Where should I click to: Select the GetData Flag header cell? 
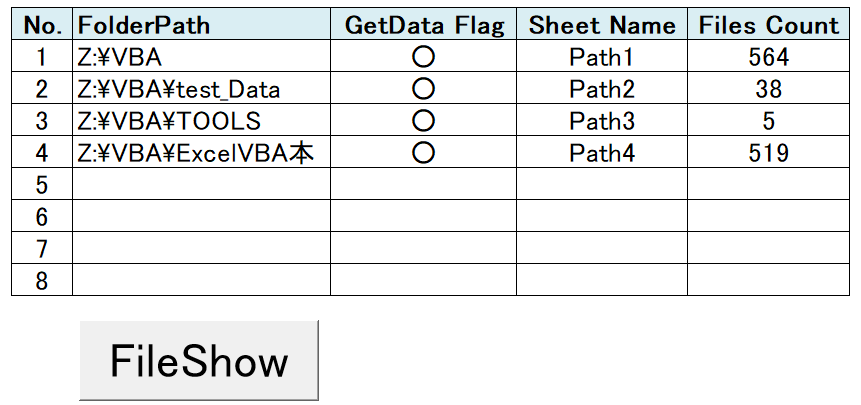(x=423, y=25)
